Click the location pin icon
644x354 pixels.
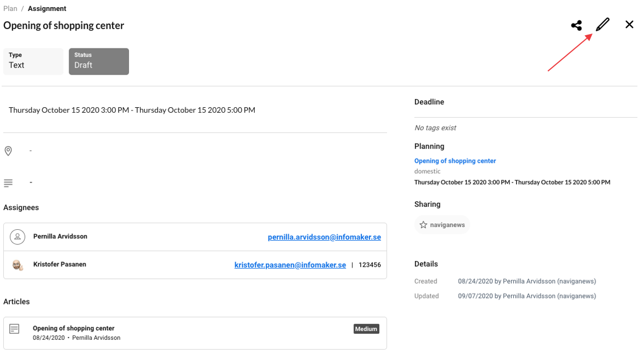(8, 151)
